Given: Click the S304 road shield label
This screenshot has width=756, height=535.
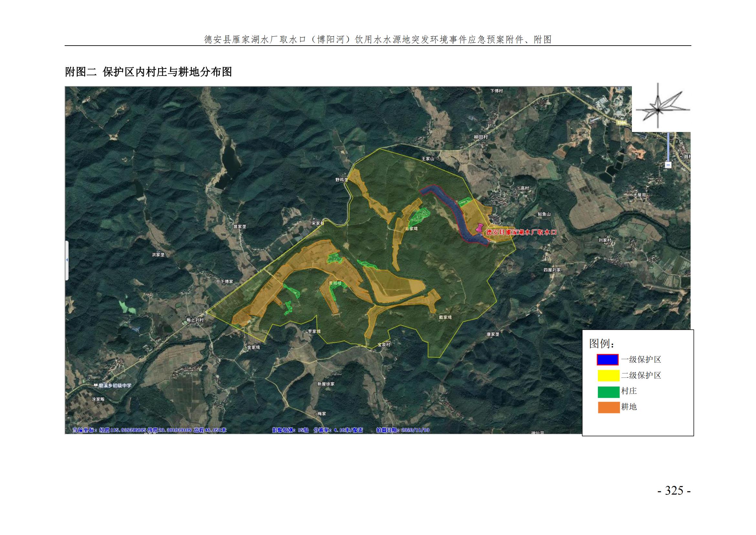Looking at the screenshot, I should [621, 123].
